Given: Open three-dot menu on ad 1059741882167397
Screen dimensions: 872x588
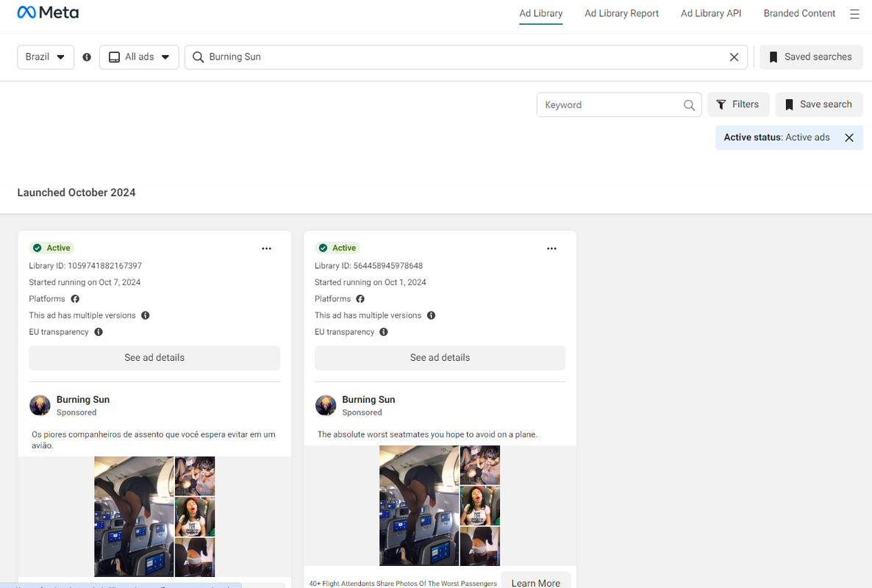Looking at the screenshot, I should [x=266, y=248].
